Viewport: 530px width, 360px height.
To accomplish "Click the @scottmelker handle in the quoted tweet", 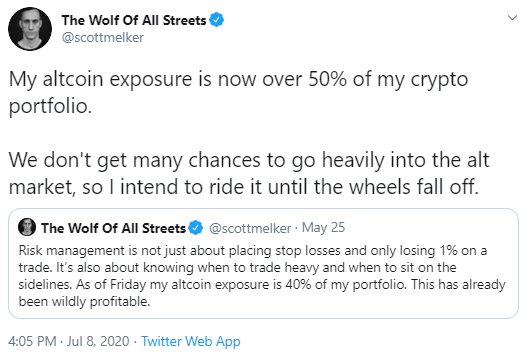I will pos(250,228).
